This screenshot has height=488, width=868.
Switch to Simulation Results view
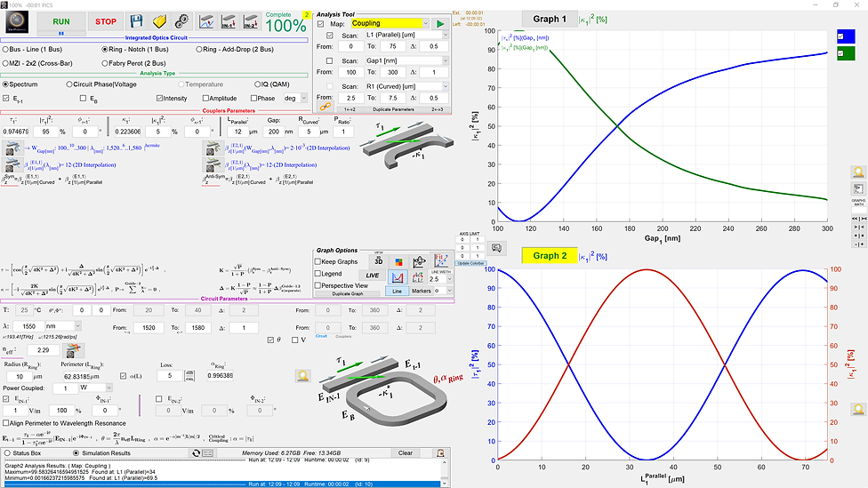101,453
